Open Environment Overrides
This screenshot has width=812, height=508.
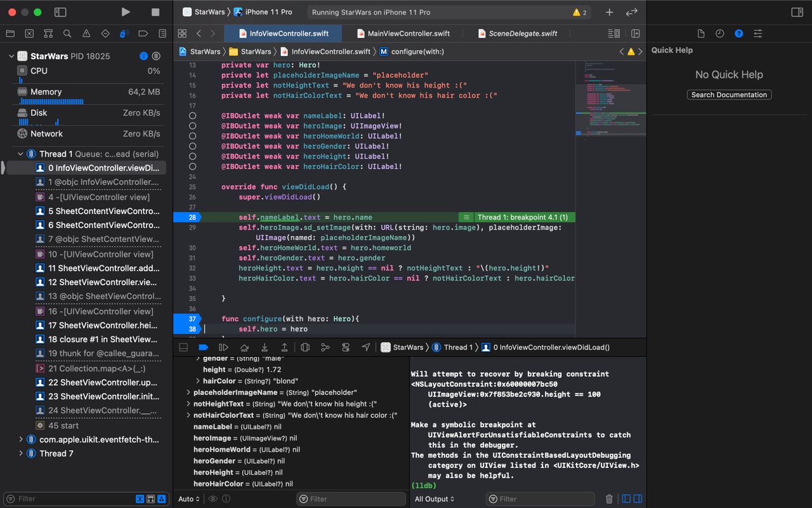[346, 347]
